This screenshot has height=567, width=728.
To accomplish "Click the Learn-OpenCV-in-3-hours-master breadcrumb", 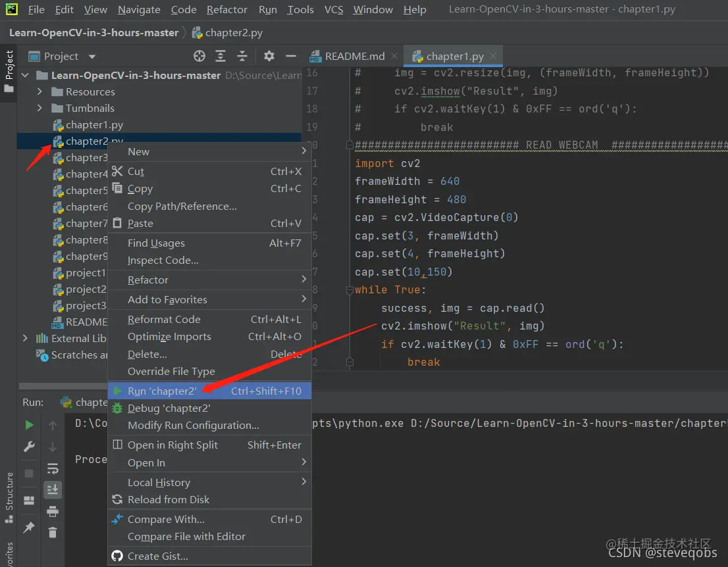I will point(93,33).
